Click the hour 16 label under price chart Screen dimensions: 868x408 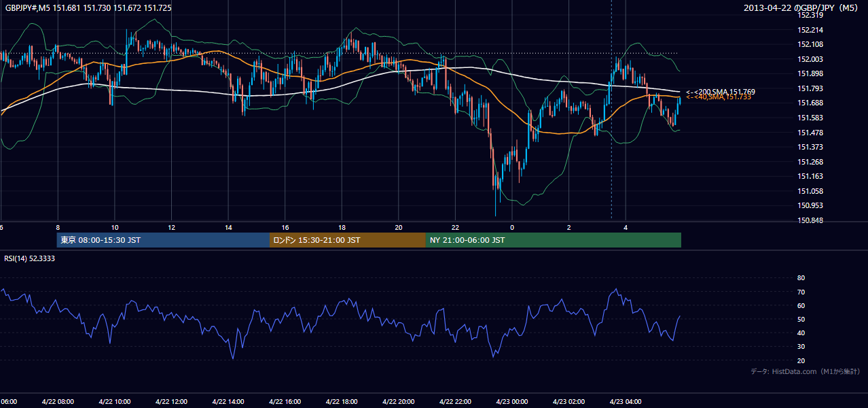click(285, 228)
